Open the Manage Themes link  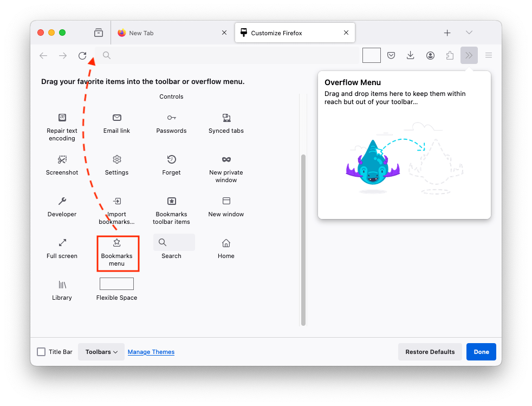click(x=151, y=352)
